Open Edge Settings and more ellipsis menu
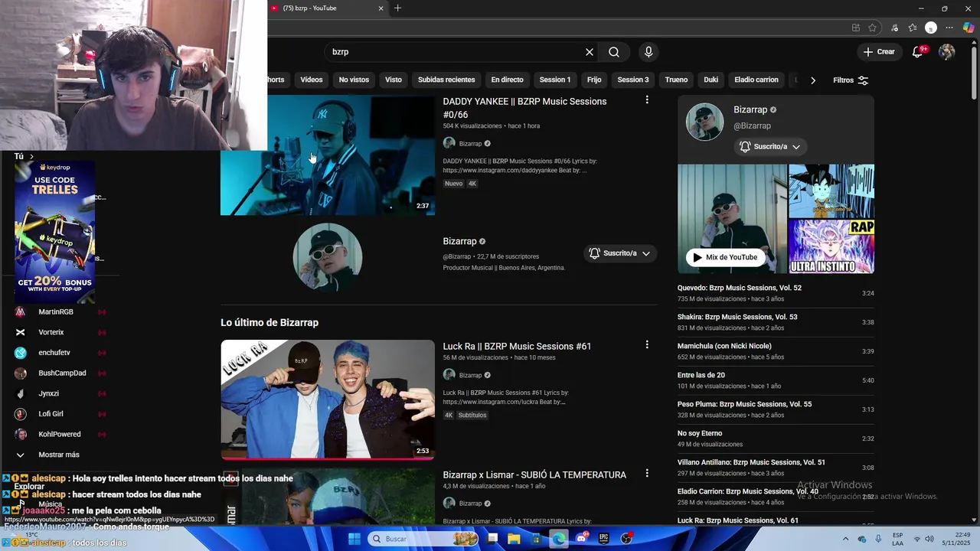The height and width of the screenshot is (551, 980). [949, 28]
